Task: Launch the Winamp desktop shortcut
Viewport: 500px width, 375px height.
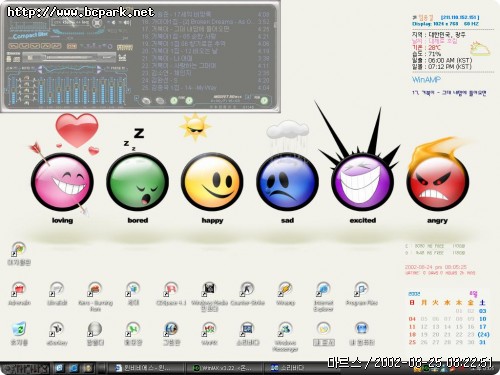Action: 285,293
